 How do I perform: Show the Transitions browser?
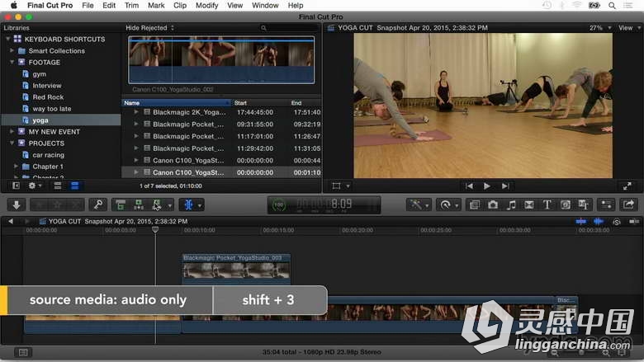point(529,205)
